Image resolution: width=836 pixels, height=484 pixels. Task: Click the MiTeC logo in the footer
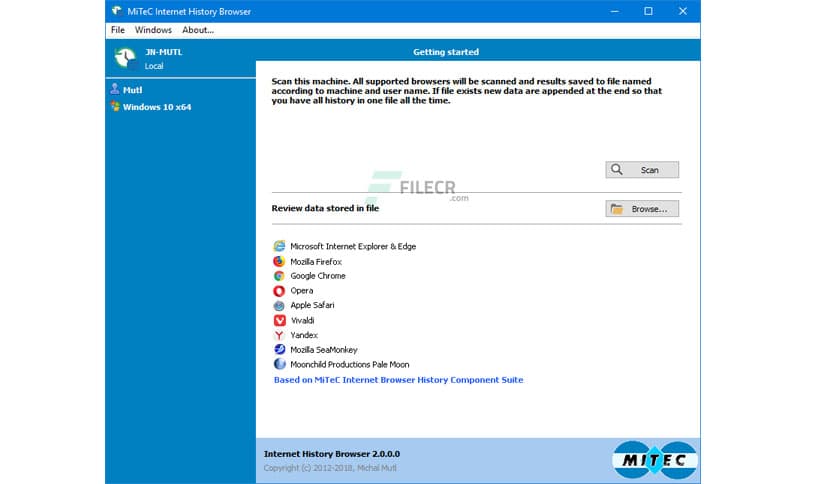654,459
